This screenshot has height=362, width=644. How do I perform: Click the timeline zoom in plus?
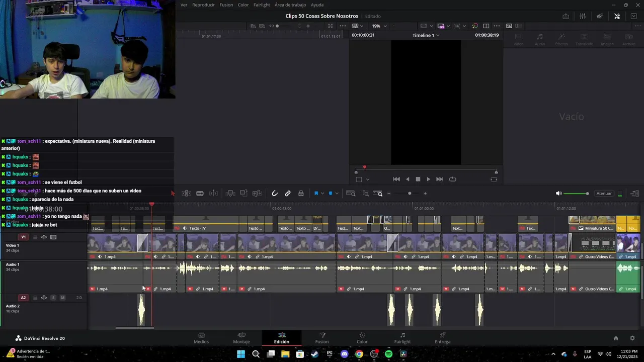tap(425, 194)
